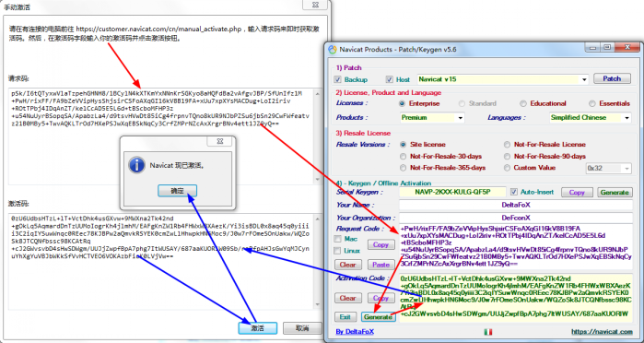This screenshot has height=343, width=644.
Task: Click 确定 in the activation popup
Action: point(177,191)
